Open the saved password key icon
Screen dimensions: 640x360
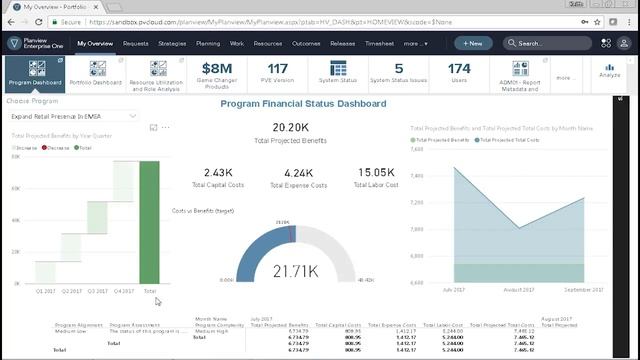point(584,22)
